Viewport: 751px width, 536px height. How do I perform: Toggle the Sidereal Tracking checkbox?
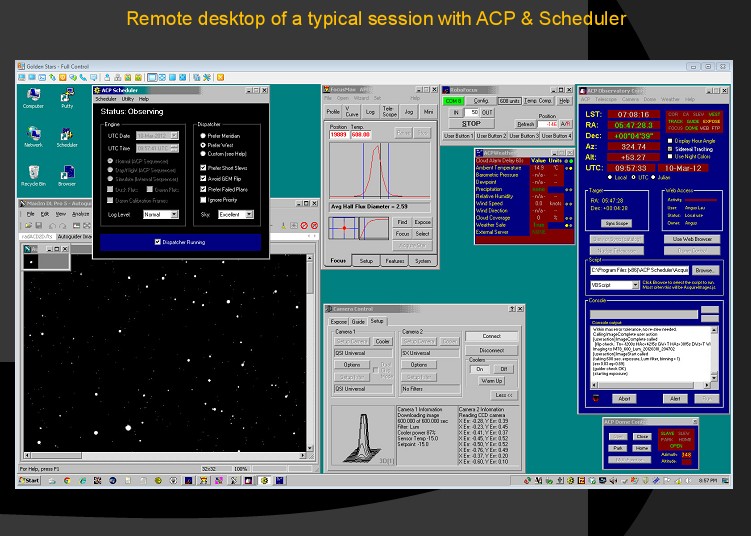[x=670, y=149]
